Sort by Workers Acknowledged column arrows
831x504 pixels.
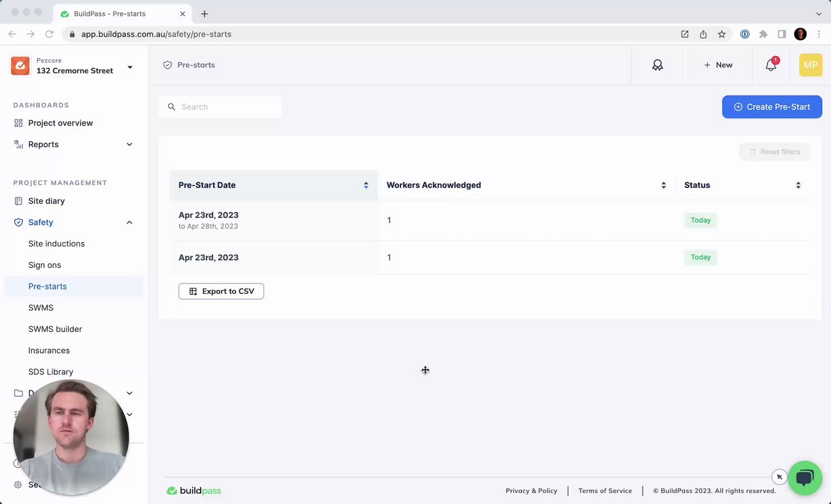pos(664,186)
